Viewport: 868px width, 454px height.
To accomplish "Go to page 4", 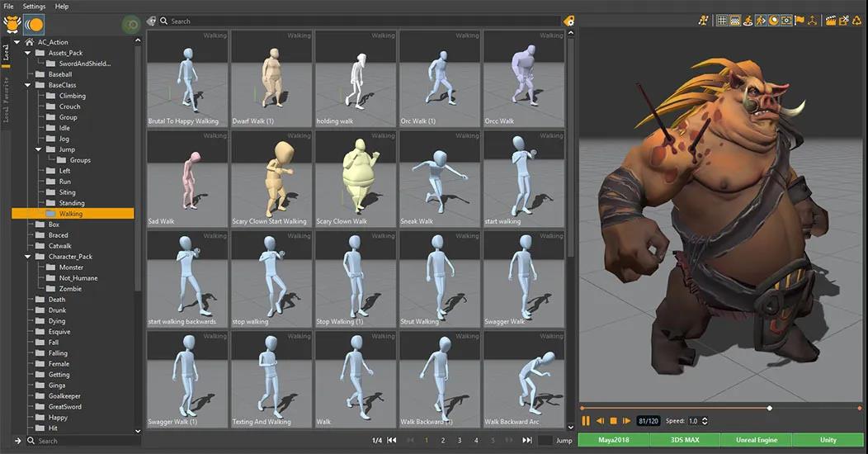I will coord(476,440).
